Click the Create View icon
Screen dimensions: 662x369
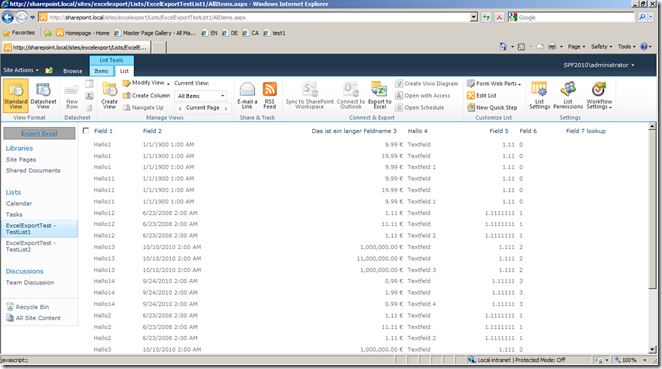[109, 95]
